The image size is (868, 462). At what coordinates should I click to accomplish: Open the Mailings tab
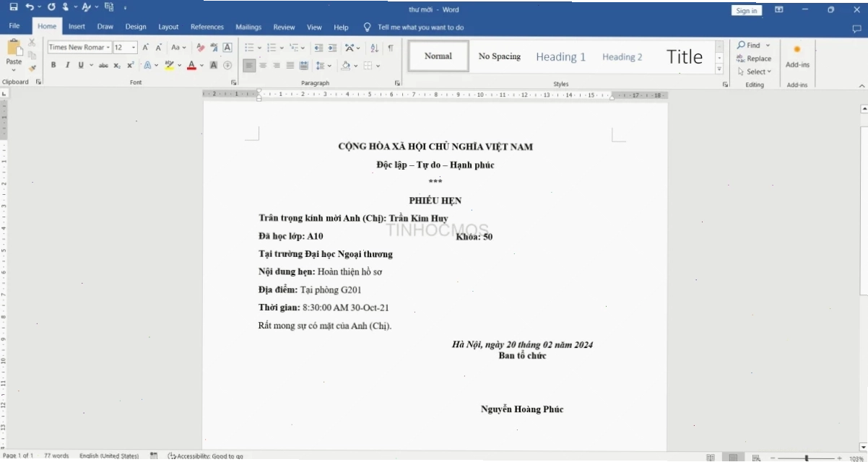248,27
